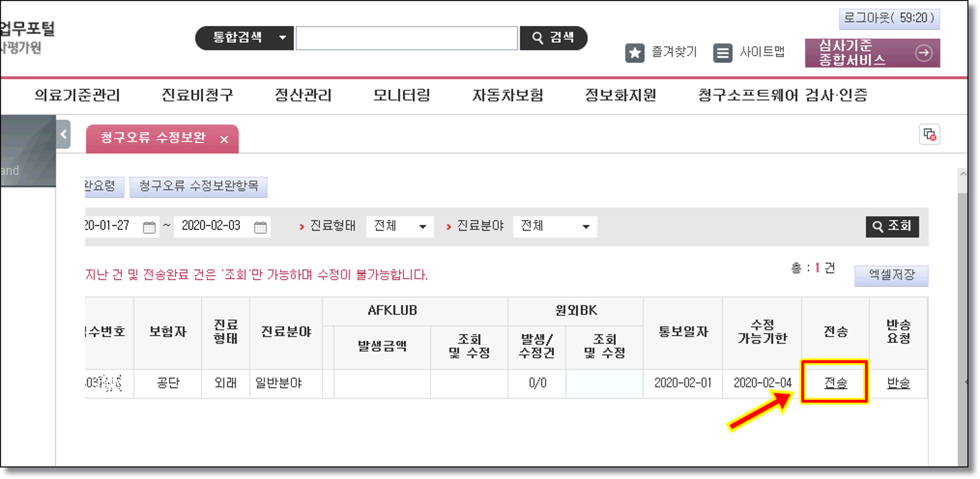Collapse the left sidebar panel arrow

pos(64,134)
